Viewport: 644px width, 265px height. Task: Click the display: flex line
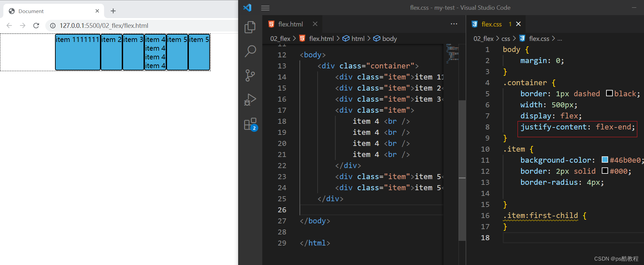pos(551,116)
